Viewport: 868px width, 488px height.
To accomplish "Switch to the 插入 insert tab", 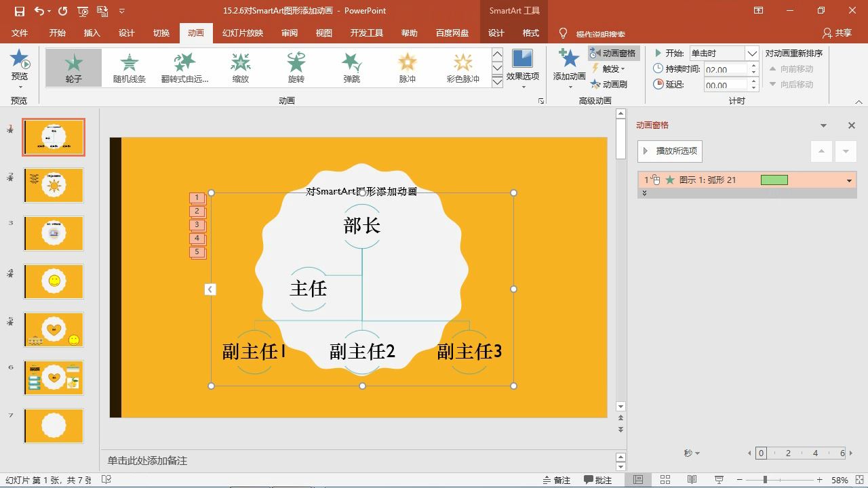I will point(92,33).
